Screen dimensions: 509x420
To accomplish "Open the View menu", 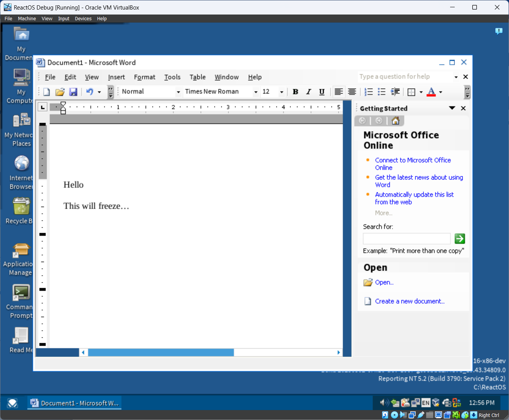I will [x=92, y=77].
